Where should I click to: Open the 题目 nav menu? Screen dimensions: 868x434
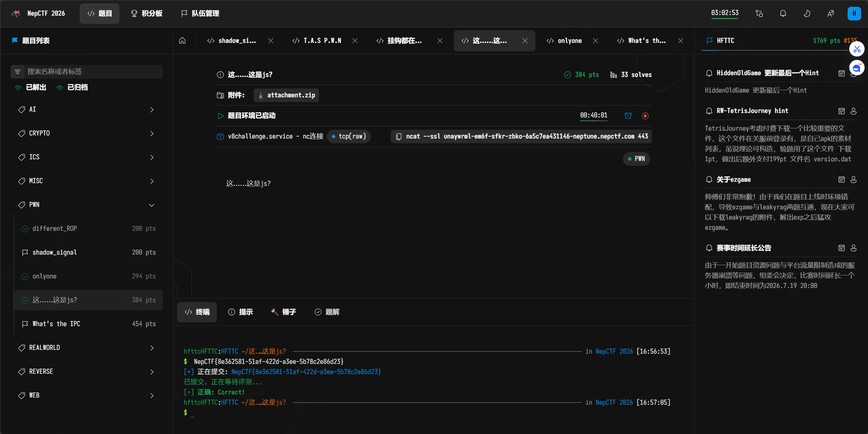(99, 14)
